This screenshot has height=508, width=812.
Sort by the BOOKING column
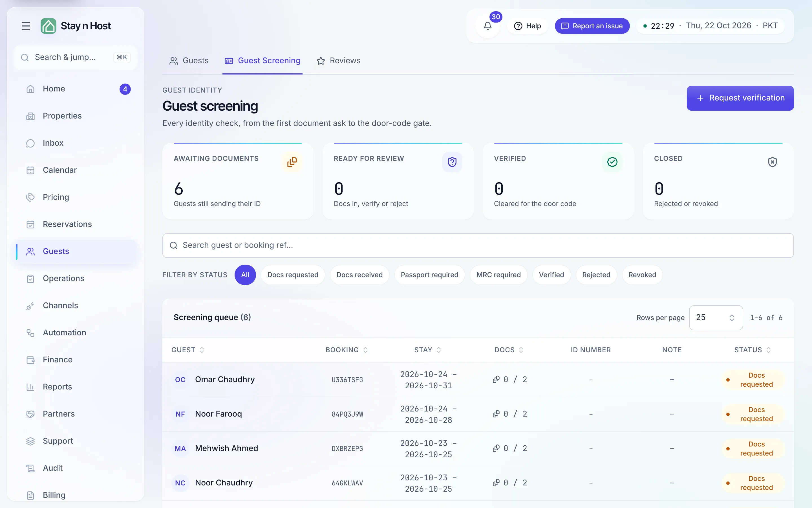click(347, 350)
